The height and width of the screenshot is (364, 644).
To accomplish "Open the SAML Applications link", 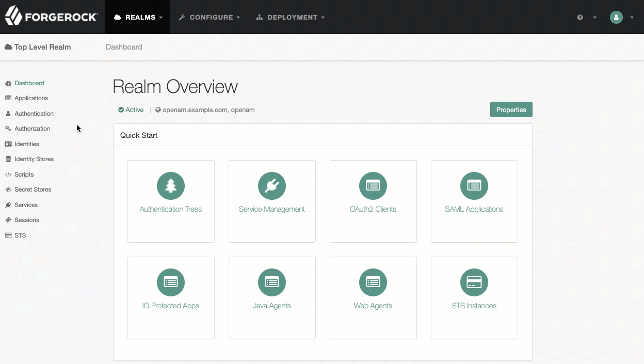I will coord(474,209).
